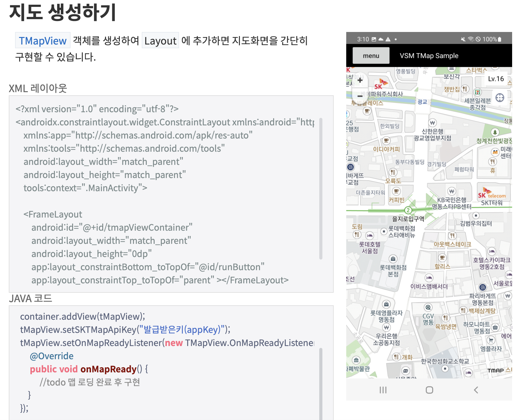The width and height of the screenshot is (530, 420).
Task: Tap the 신한은행 bank won icon
Action: point(432,123)
